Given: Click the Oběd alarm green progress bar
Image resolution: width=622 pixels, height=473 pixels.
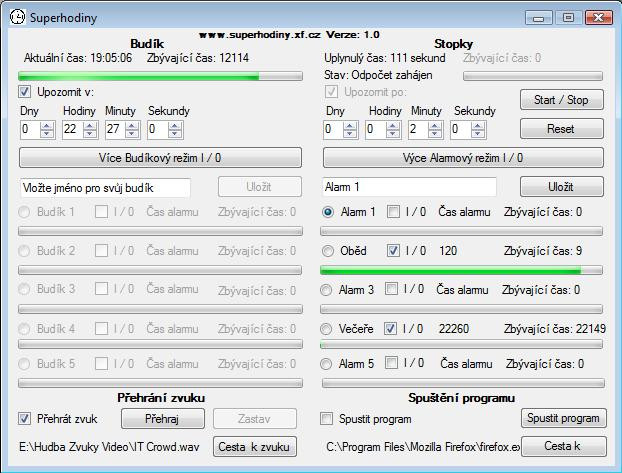Looking at the screenshot, I should (461, 271).
